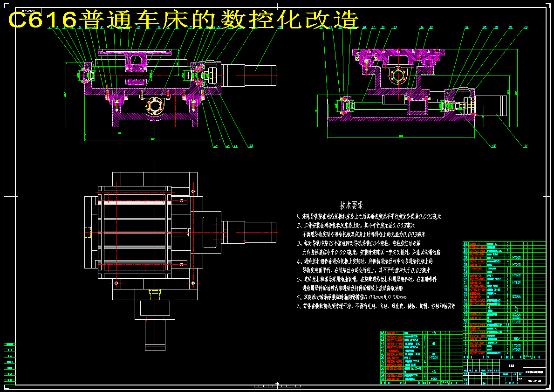Select the circular flange in the side section view
The image size is (554, 392).
click(x=398, y=76)
